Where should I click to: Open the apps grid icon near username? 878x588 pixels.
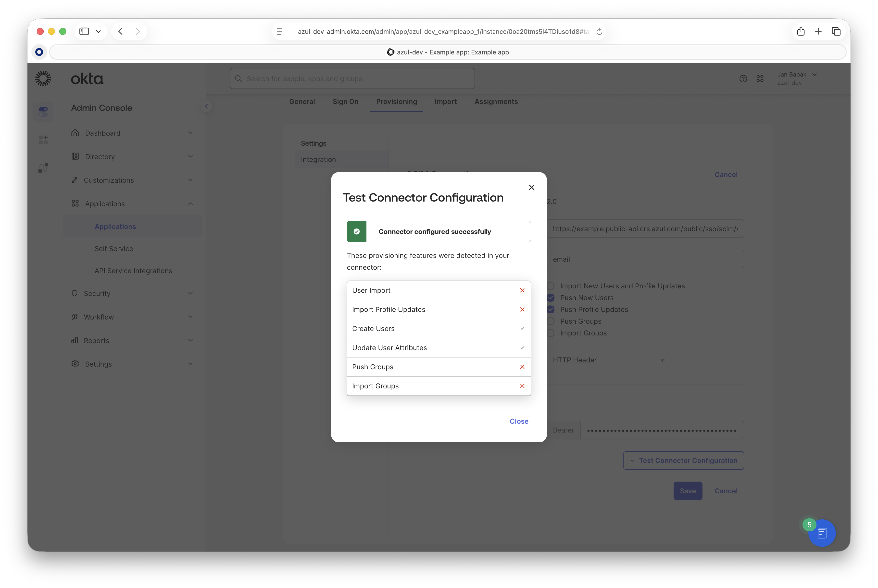coord(760,79)
